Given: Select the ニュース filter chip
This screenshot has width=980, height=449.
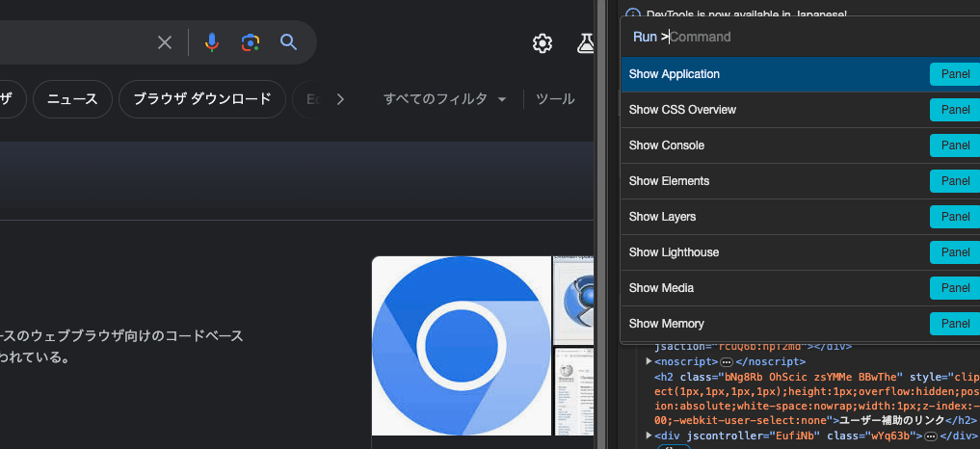Looking at the screenshot, I should (x=72, y=99).
